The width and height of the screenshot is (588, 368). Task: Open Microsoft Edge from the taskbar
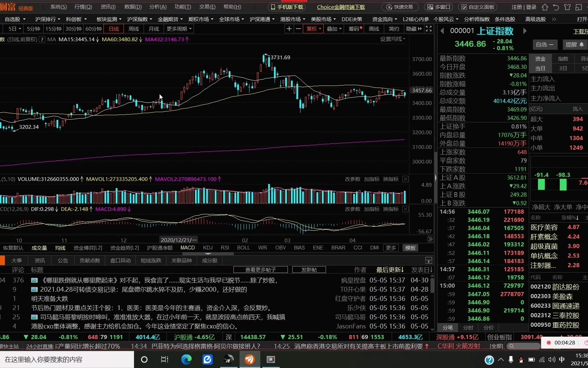(x=186, y=359)
